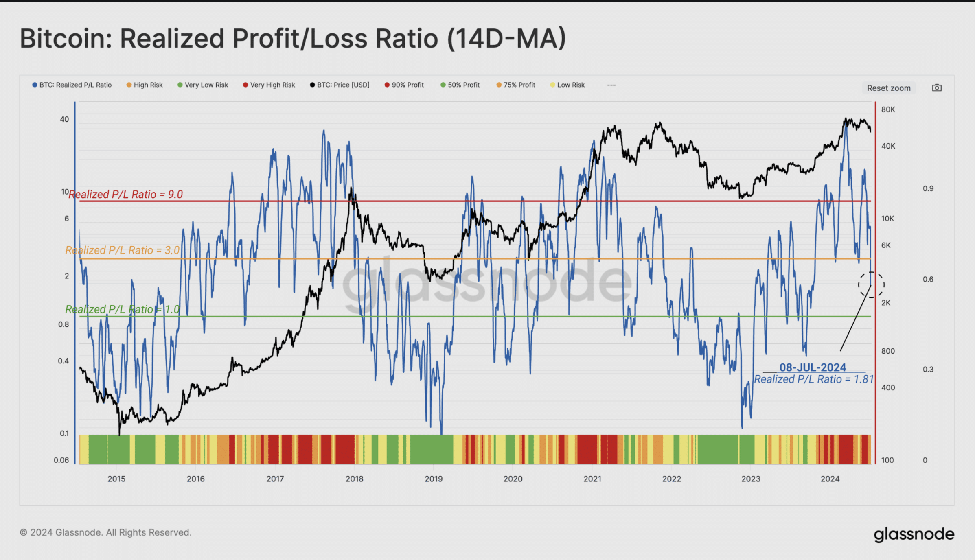Click the 2018 x-axis label

coord(355,479)
